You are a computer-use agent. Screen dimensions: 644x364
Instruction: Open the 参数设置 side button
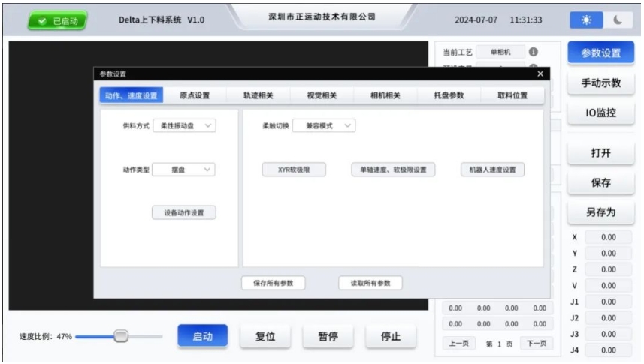[601, 53]
